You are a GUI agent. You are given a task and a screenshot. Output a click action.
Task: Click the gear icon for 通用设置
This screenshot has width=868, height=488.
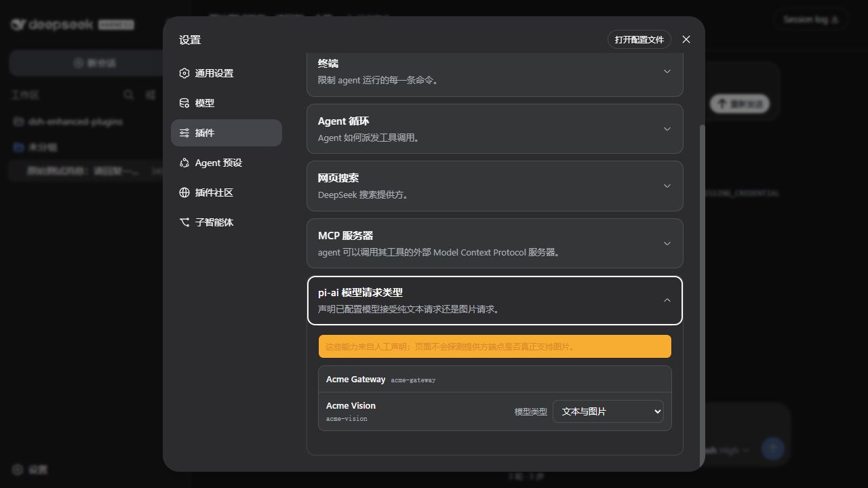tap(184, 73)
